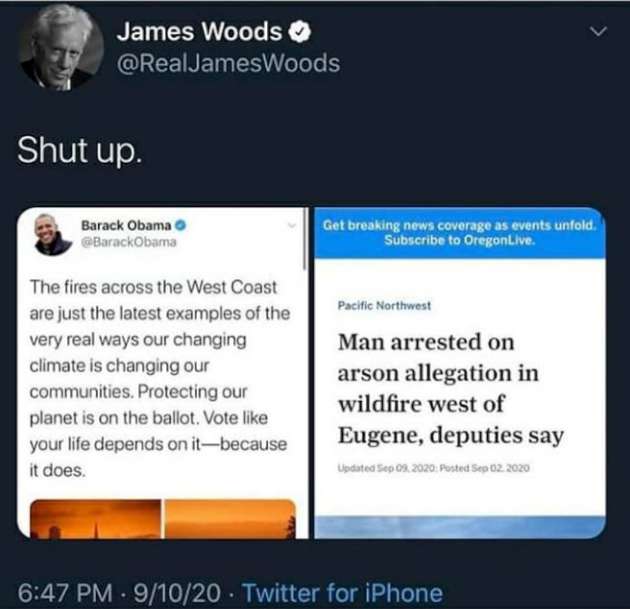Click Barack Obama's blue verified badge
Image resolution: width=630 pixels, height=609 pixels.
click(182, 225)
